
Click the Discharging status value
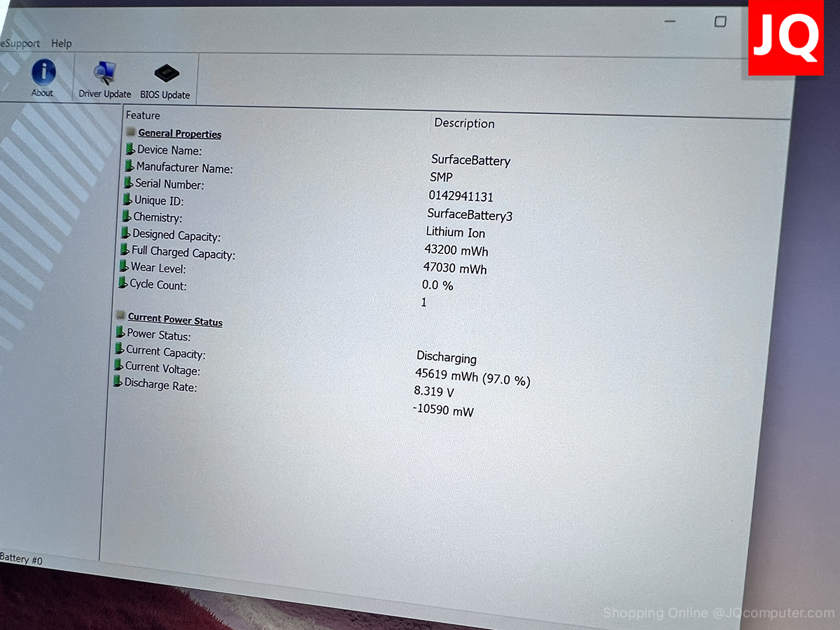(x=447, y=358)
